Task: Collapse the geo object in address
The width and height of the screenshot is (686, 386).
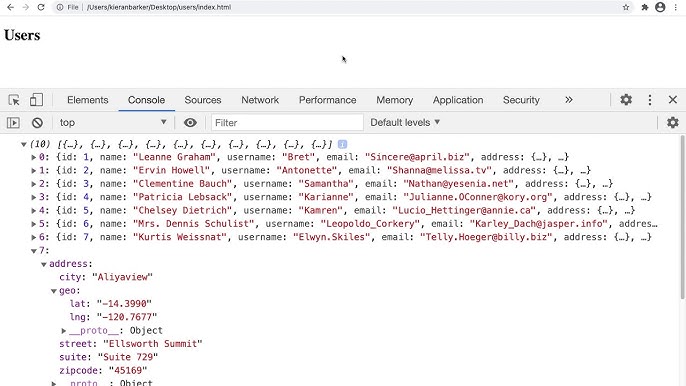Action: tap(53, 291)
